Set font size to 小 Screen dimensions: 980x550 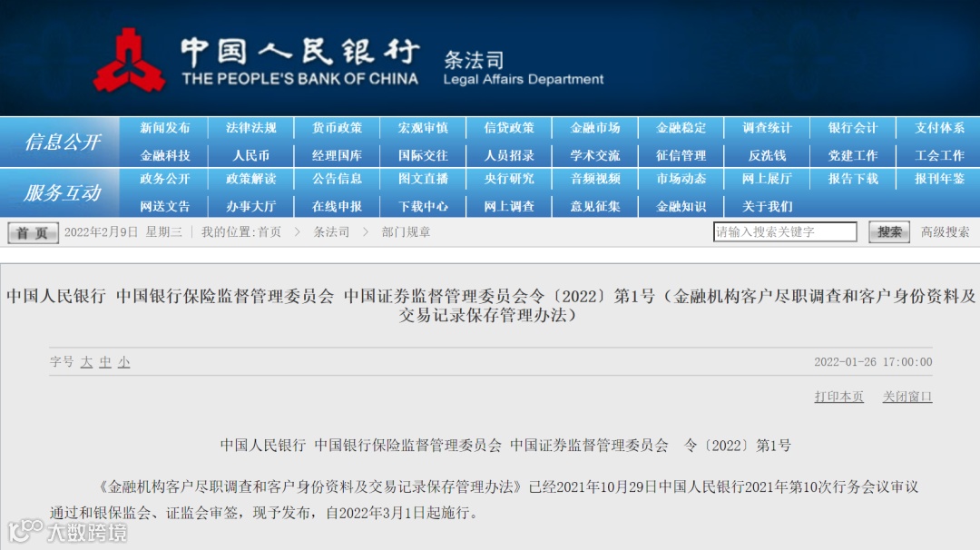(123, 362)
